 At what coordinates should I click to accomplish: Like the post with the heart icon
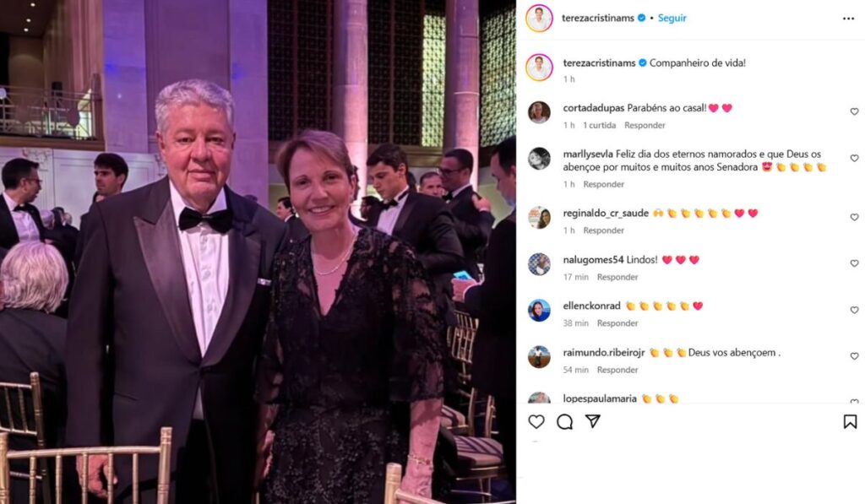536,422
